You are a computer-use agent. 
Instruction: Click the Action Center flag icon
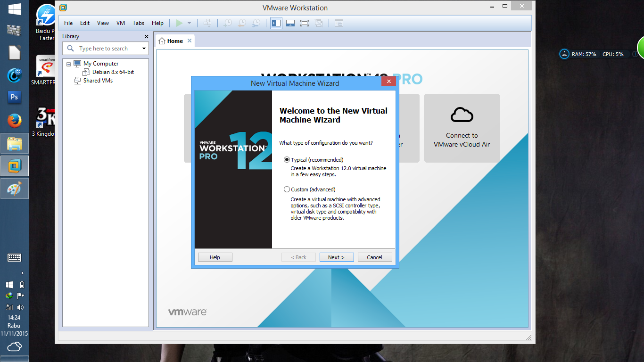click(x=20, y=296)
